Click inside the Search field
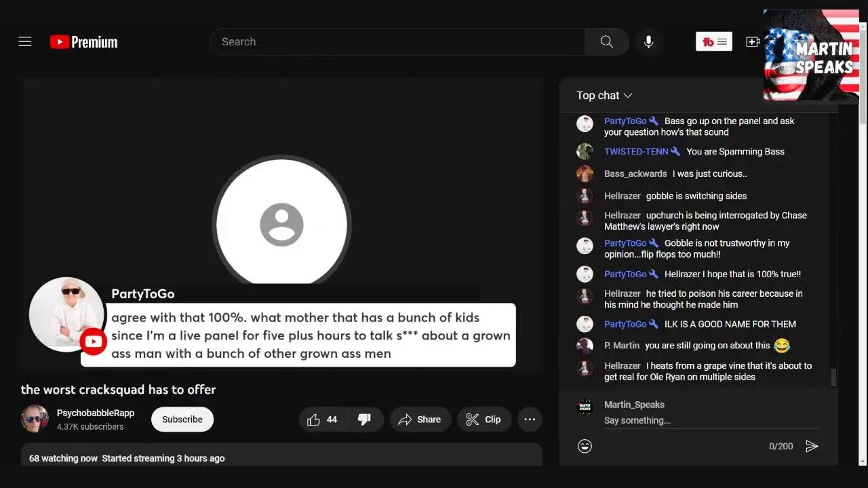This screenshot has width=868, height=488. [x=397, y=42]
